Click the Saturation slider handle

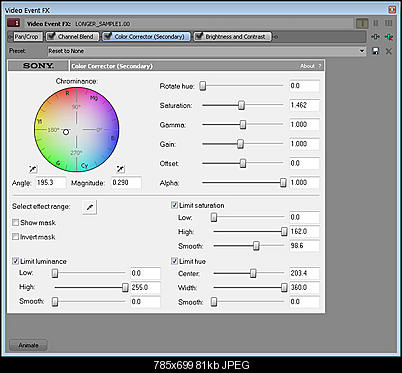pos(241,105)
